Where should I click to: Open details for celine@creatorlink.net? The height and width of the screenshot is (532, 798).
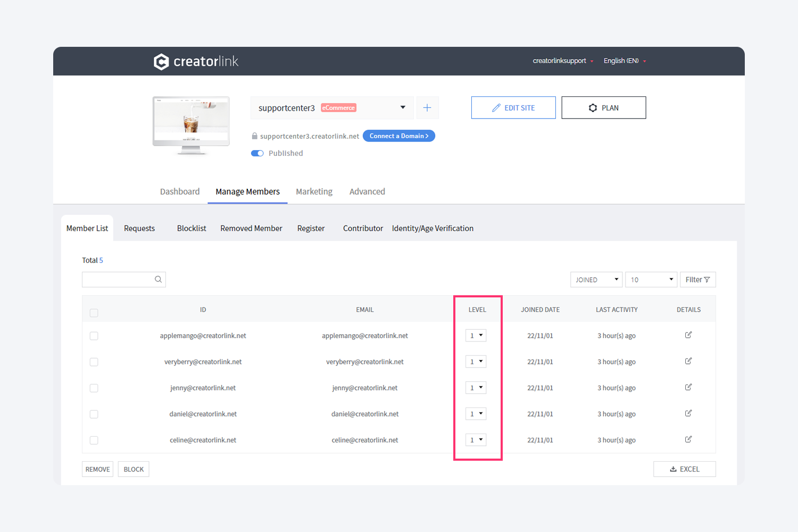688,439
